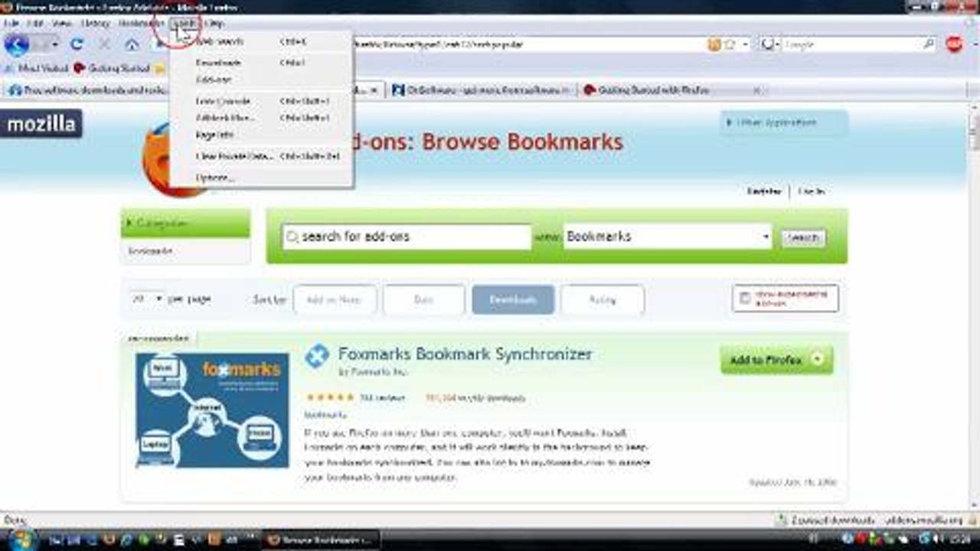Image resolution: width=980 pixels, height=551 pixels.
Task: Click Show experimental add-ons box
Action: click(785, 298)
